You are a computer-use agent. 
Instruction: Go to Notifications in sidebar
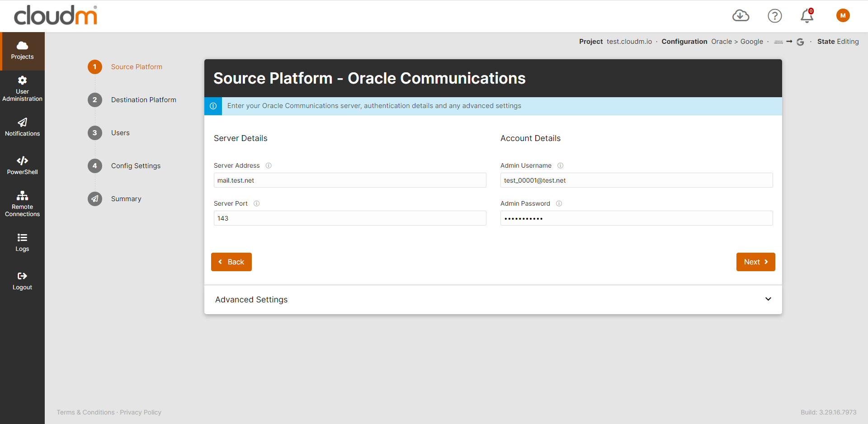pyautogui.click(x=22, y=127)
